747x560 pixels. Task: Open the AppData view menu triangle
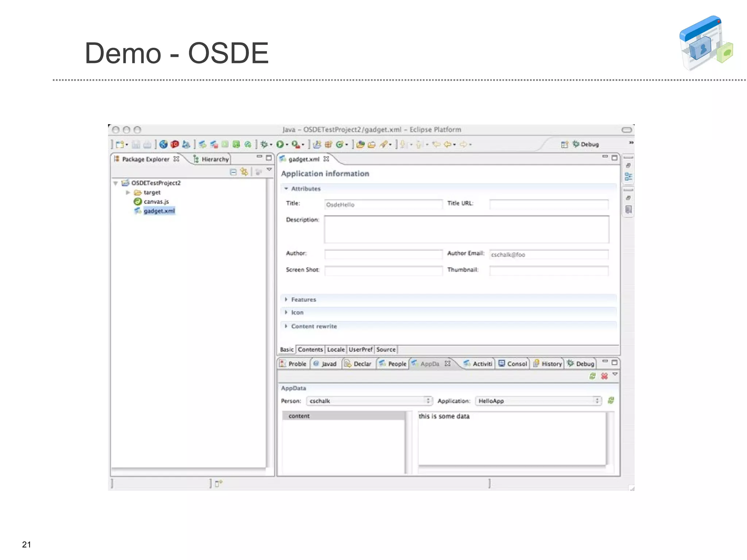click(x=615, y=374)
